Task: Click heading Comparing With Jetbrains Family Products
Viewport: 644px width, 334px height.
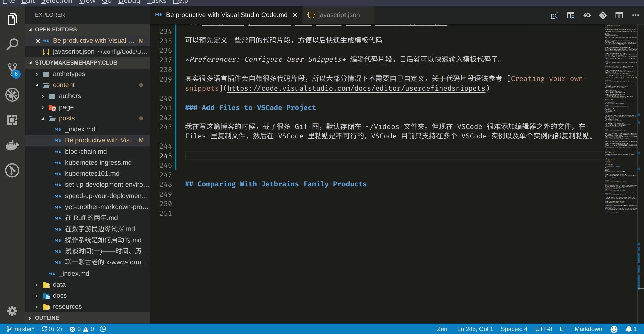Action: click(276, 184)
